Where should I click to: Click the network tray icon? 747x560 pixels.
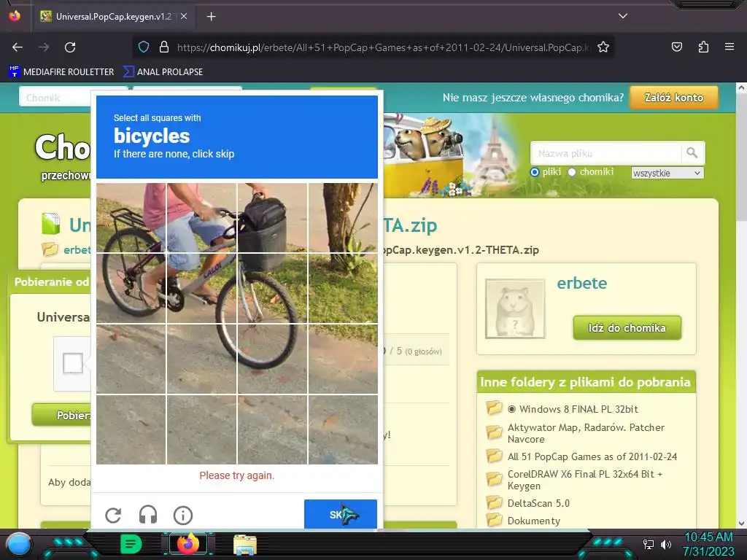[x=649, y=544]
